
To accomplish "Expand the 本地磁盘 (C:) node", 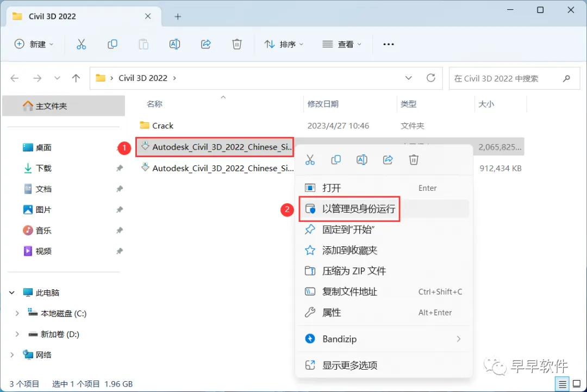I will [x=17, y=313].
